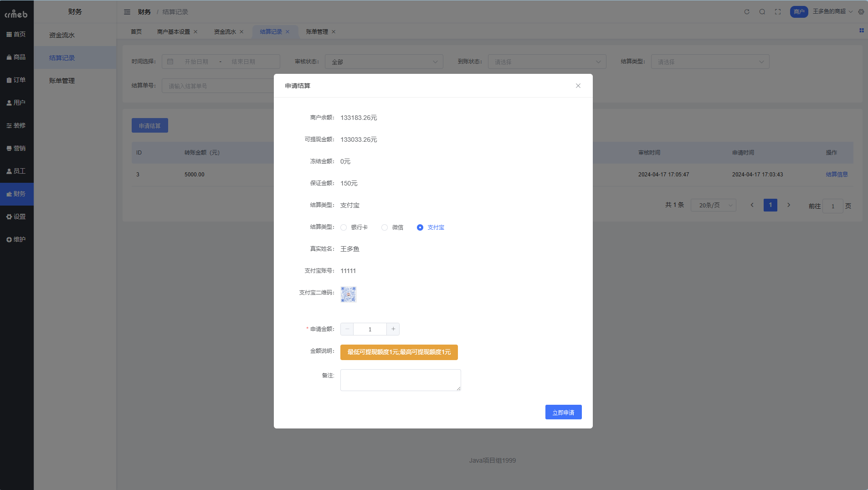Screen dimensions: 868x490
Task: Click into the 备注 text area
Action: pyautogui.click(x=401, y=380)
